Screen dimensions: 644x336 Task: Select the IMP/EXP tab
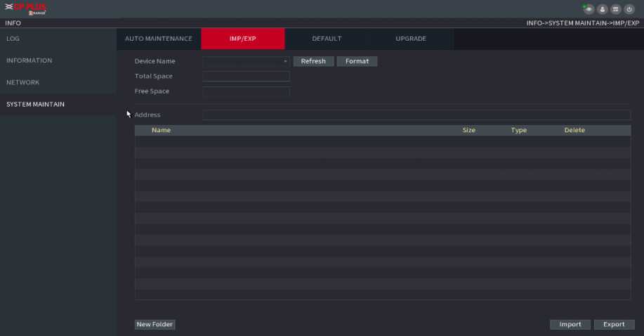[242, 39]
